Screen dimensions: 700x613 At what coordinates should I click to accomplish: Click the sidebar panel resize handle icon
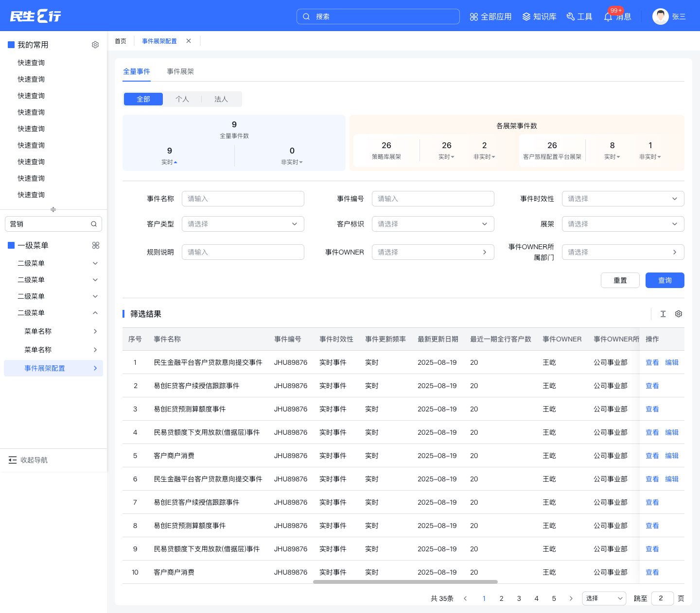[53, 209]
